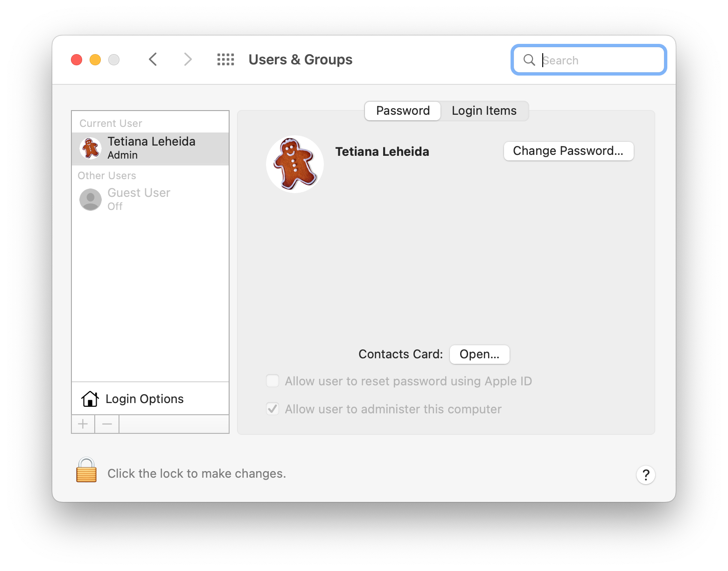The width and height of the screenshot is (728, 571).
Task: Click the Contacts Card label
Action: [x=400, y=355]
